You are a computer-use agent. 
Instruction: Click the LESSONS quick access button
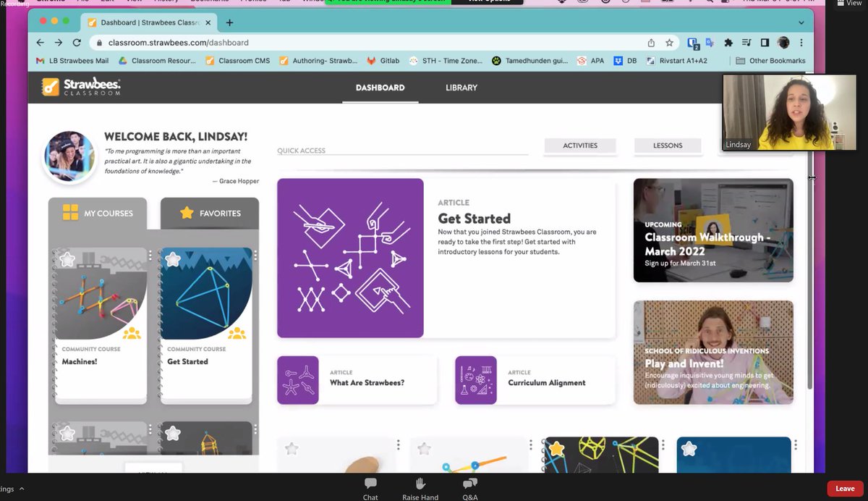point(668,146)
